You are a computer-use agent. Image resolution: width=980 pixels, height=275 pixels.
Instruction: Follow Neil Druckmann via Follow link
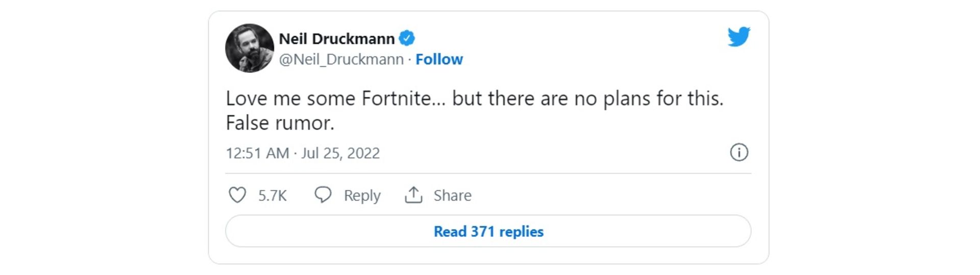(439, 59)
